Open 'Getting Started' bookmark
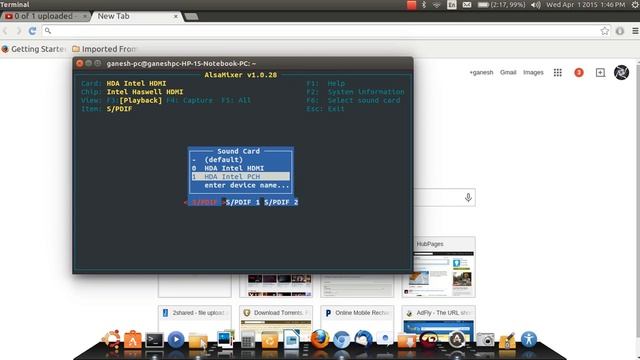The height and width of the screenshot is (360, 640). pyautogui.click(x=34, y=49)
